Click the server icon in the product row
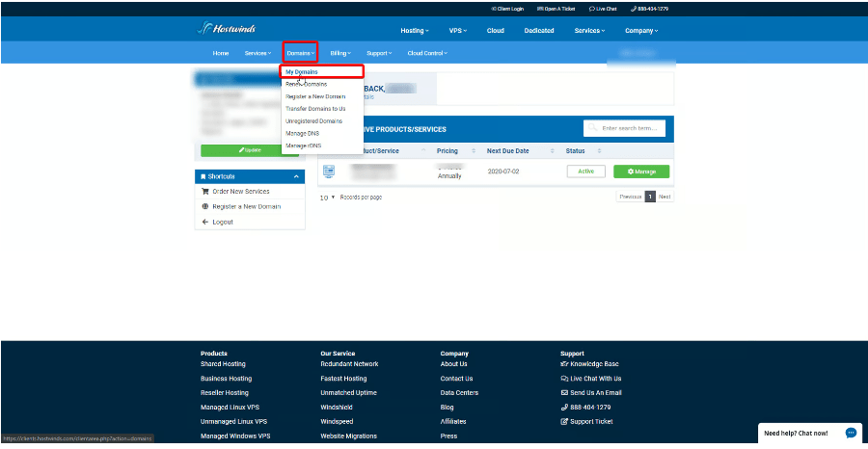 coord(328,172)
